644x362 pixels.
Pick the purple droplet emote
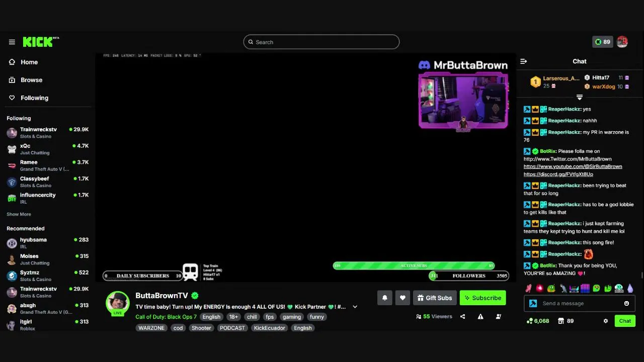tap(630, 288)
